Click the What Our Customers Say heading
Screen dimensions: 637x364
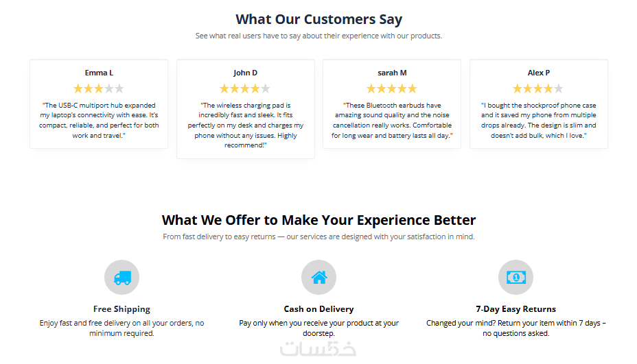(x=318, y=19)
